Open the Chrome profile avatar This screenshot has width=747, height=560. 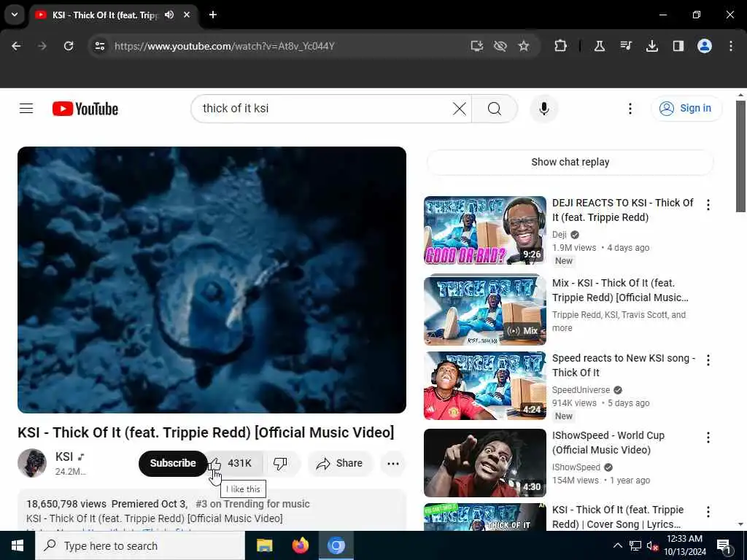(705, 46)
